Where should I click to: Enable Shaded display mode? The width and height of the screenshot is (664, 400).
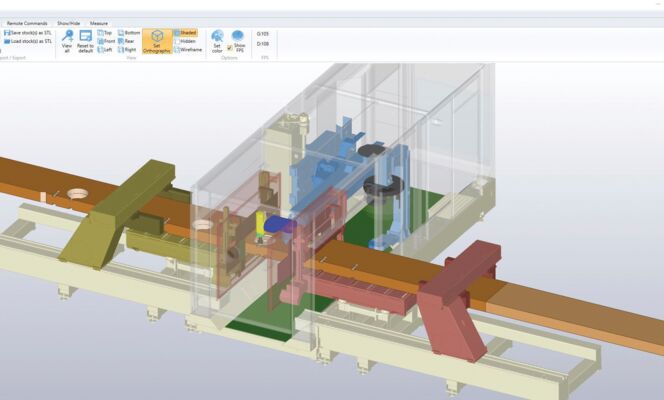point(186,32)
